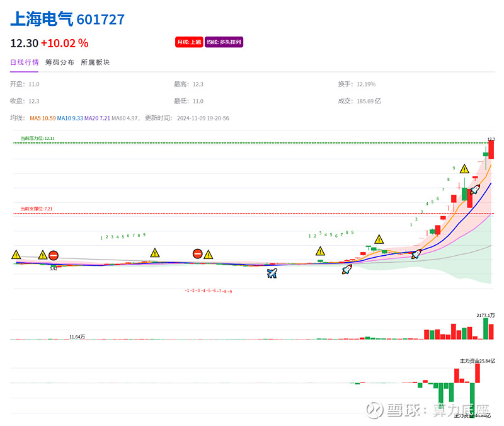This screenshot has width=504, height=426.
Task: Select the 收盘: 12.3 closing value
Action: tap(25, 101)
